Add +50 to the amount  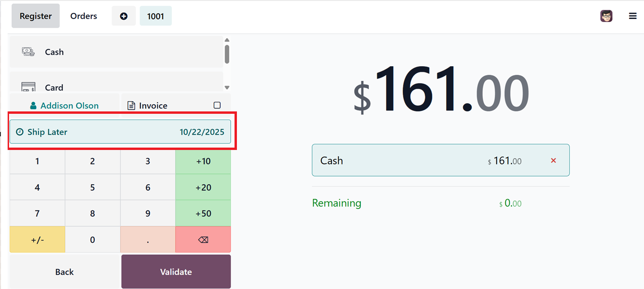point(203,214)
